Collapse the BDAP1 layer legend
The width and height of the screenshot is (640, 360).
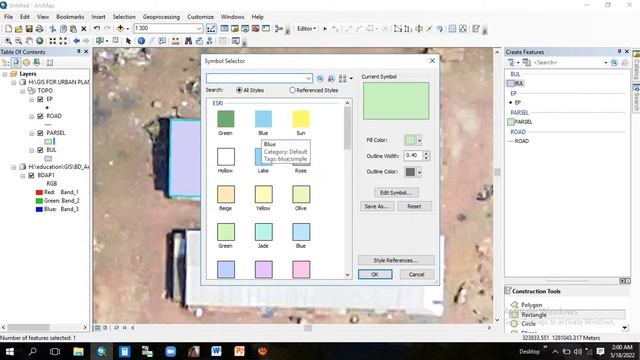click(x=23, y=176)
